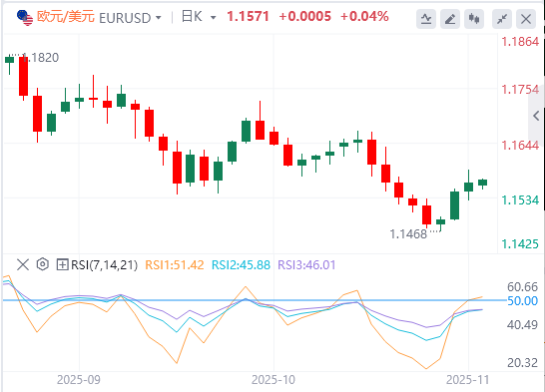Select the 2025-09 date marker
This screenshot has width=545, height=392.
(x=79, y=380)
